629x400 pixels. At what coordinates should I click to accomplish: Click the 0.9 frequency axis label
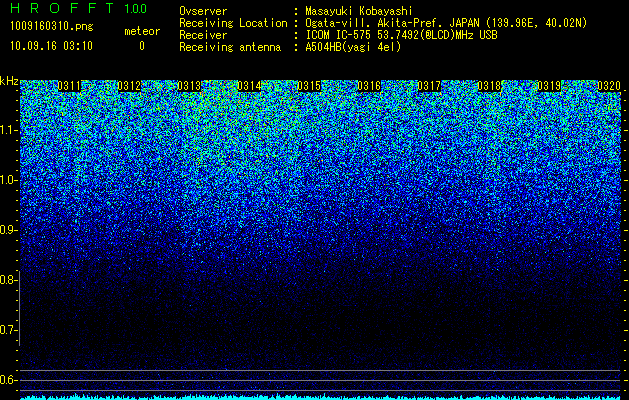tap(9, 230)
